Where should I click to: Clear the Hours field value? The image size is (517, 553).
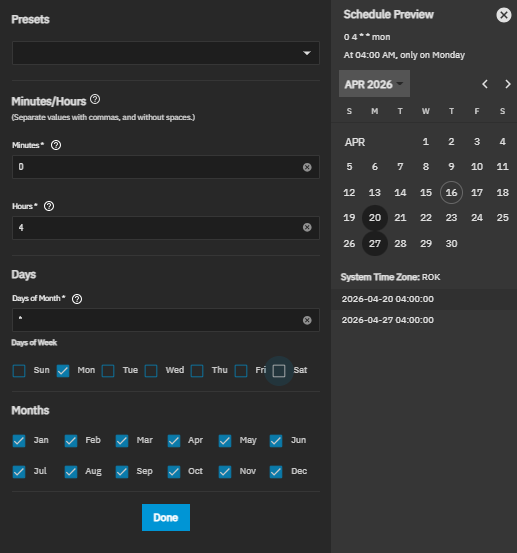point(307,227)
